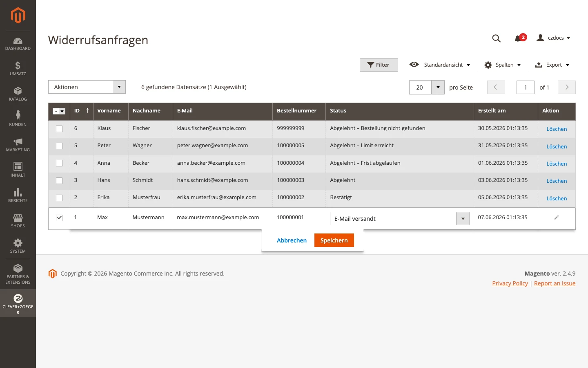Open the per-page count dropdown arrow

click(438, 87)
